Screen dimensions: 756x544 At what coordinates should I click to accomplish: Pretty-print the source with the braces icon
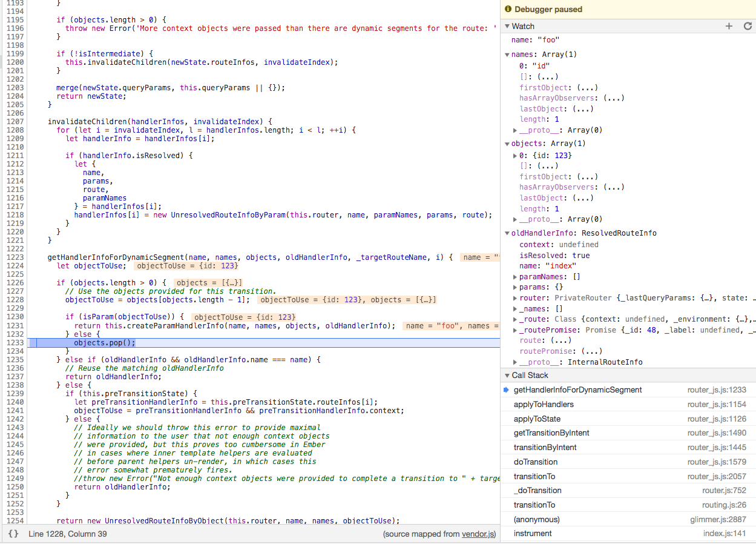click(x=13, y=534)
